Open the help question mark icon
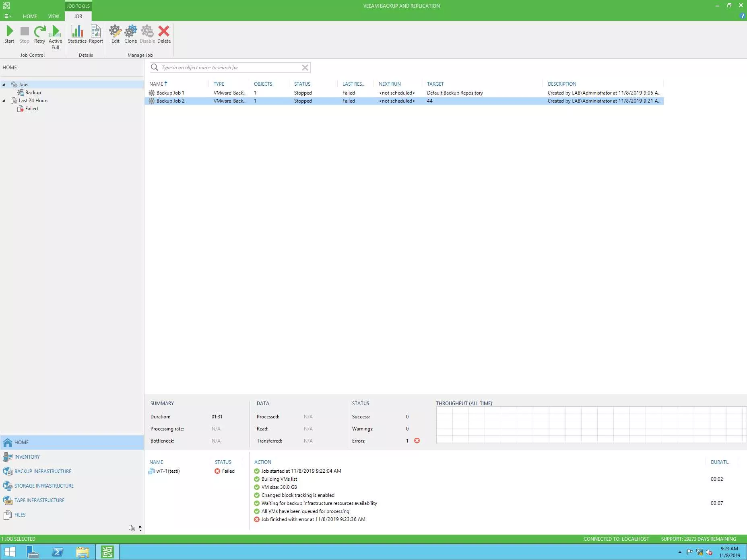 coord(742,16)
